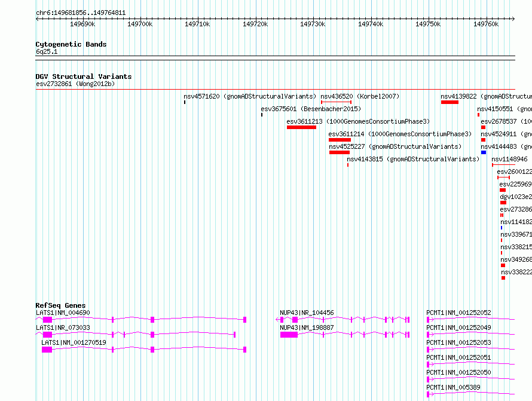The height and width of the screenshot is (401, 532).
Task: Click the small red nsv4143815 marker
Action: click(x=348, y=165)
